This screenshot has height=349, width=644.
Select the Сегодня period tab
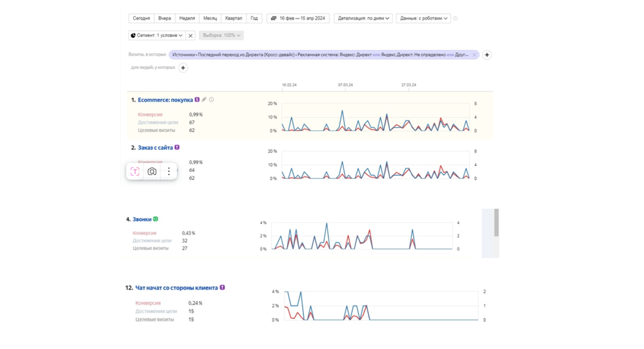pos(141,19)
